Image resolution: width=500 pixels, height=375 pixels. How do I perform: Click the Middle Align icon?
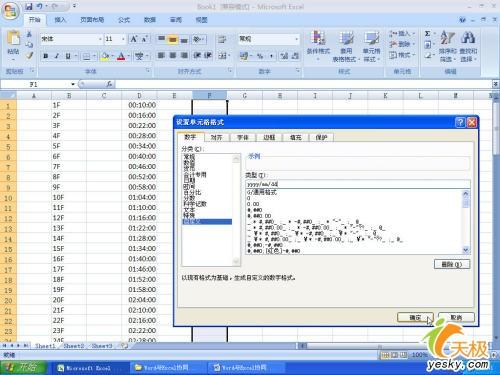[x=173, y=39]
